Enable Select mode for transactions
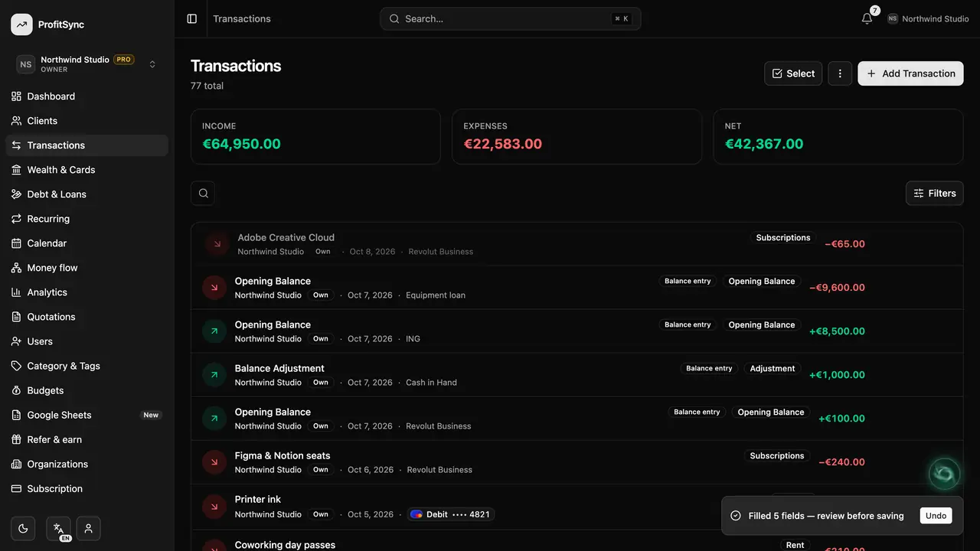980x551 pixels. click(x=793, y=73)
